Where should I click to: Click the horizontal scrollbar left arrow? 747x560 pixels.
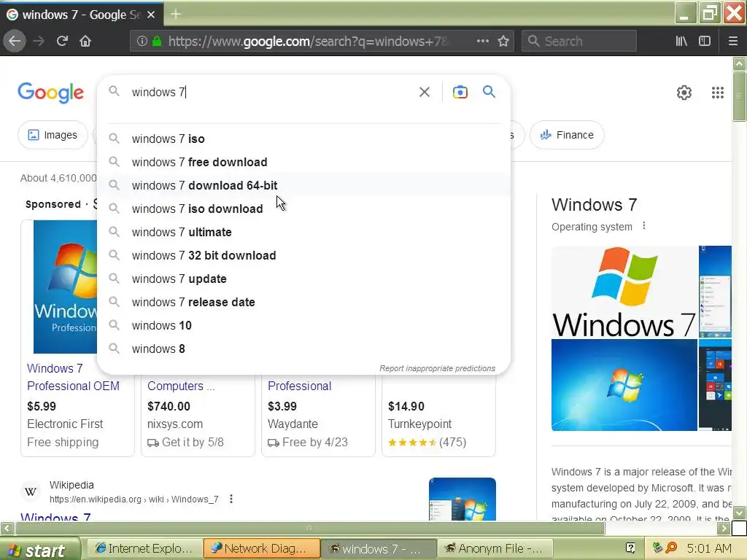click(7, 528)
